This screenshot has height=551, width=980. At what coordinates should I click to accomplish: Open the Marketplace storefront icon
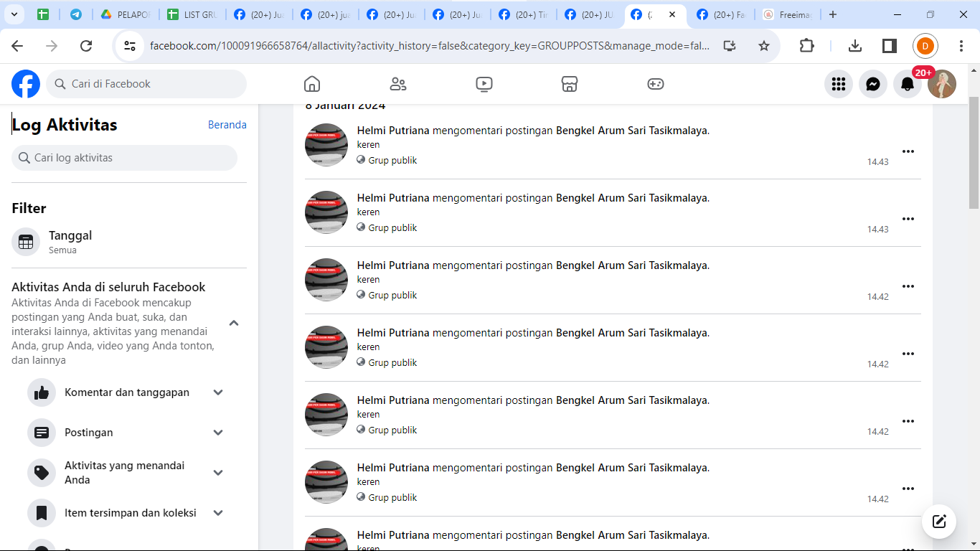point(570,84)
